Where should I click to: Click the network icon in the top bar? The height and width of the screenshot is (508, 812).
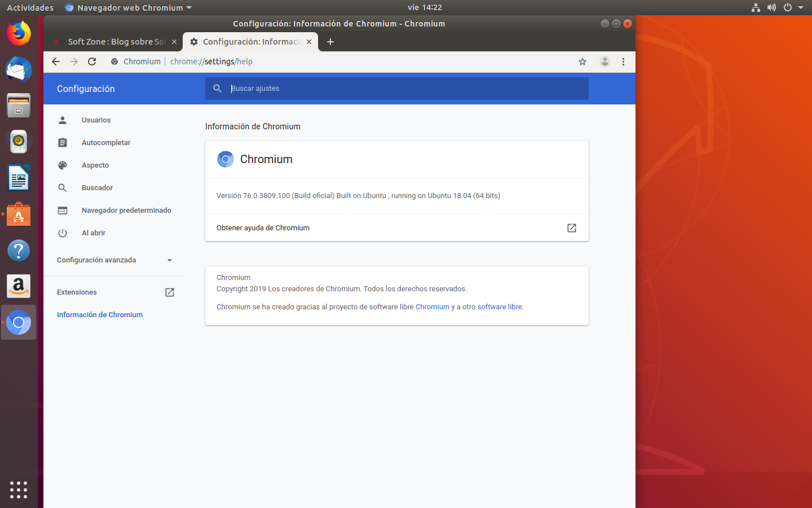pyautogui.click(x=756, y=8)
